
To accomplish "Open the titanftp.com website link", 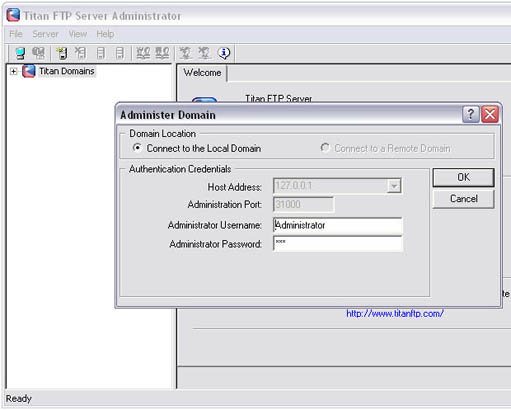I will [x=395, y=314].
